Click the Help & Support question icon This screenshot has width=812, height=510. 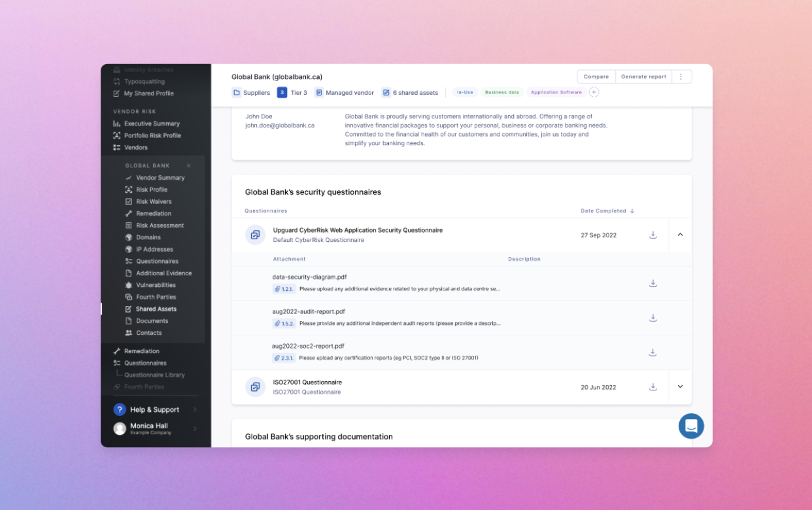(x=120, y=409)
